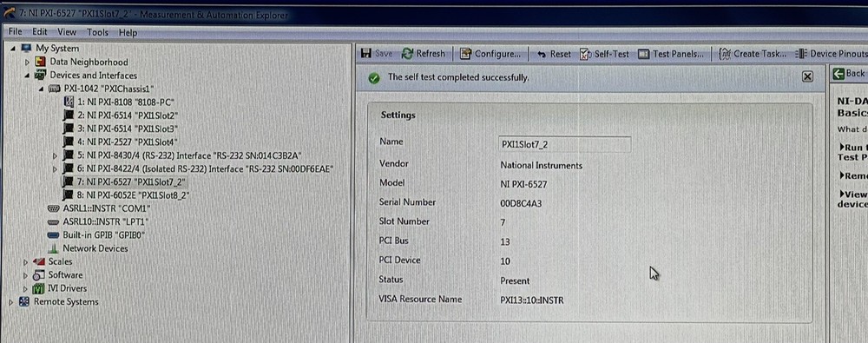Image resolution: width=868 pixels, height=343 pixels.
Task: Collapse the My System tree node
Action: pos(13,49)
